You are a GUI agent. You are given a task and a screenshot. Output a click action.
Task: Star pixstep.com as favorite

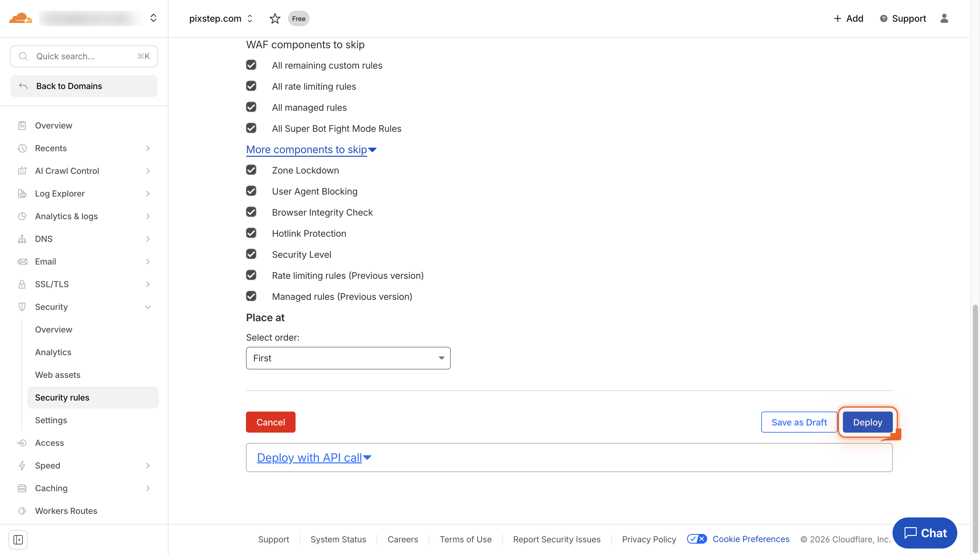coord(275,18)
